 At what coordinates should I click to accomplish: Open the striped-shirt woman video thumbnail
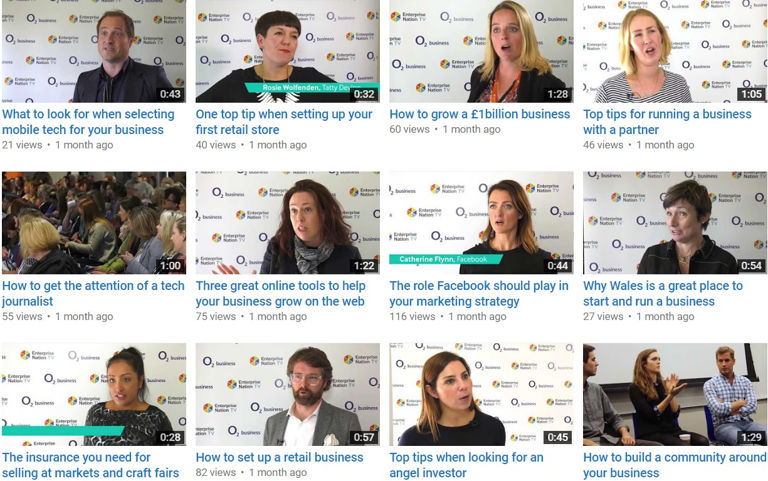click(675, 51)
